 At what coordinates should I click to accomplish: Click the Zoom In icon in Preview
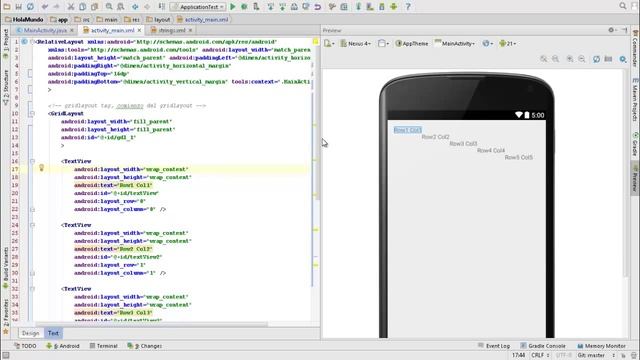pyautogui.click(x=569, y=59)
